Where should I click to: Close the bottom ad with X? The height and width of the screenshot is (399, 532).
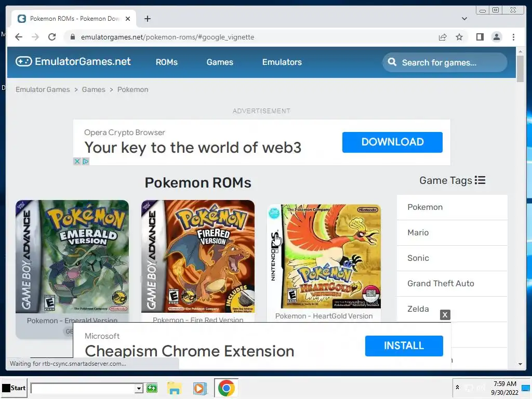click(x=445, y=315)
